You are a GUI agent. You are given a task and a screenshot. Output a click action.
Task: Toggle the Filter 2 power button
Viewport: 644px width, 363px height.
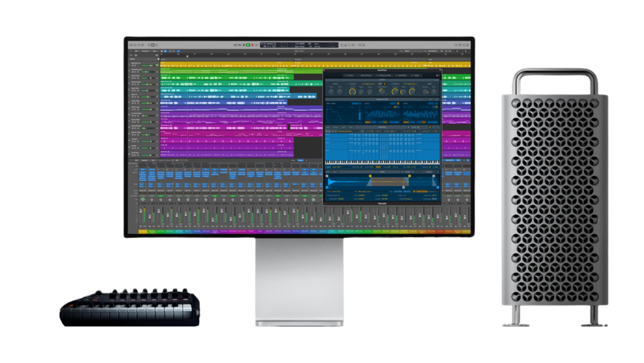click(391, 84)
